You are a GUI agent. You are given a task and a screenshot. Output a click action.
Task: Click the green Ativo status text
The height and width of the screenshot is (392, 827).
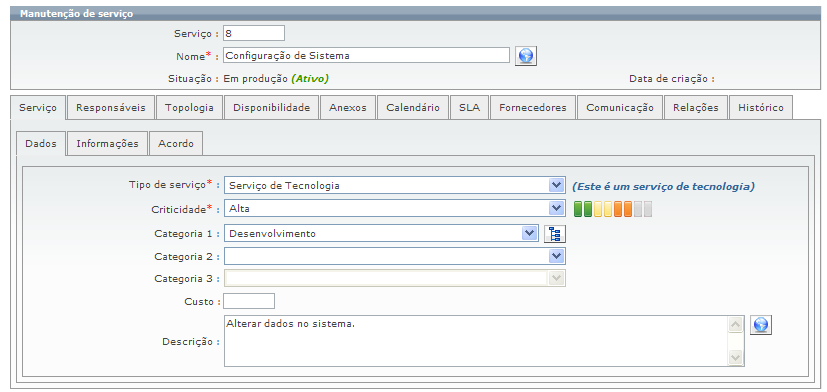(310, 79)
